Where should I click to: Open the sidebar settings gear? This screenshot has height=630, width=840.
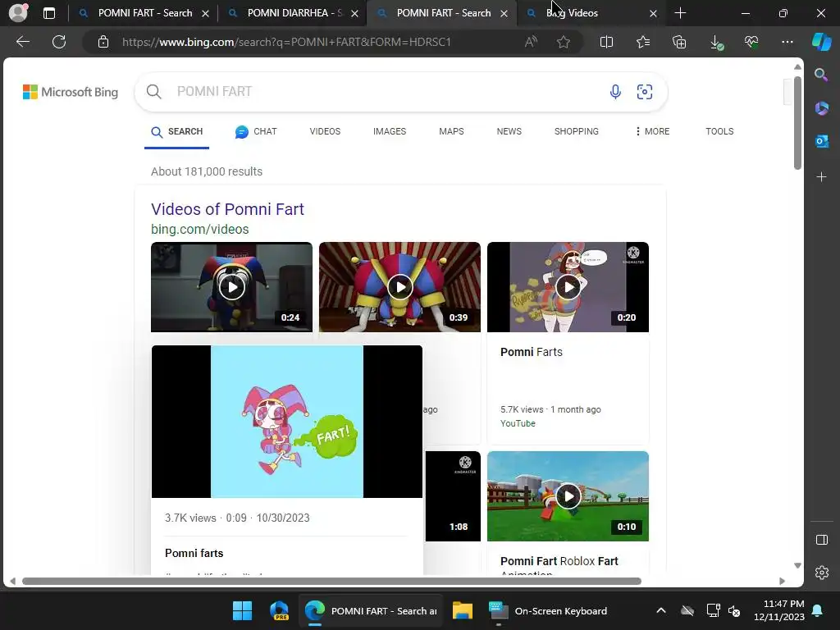point(822,573)
